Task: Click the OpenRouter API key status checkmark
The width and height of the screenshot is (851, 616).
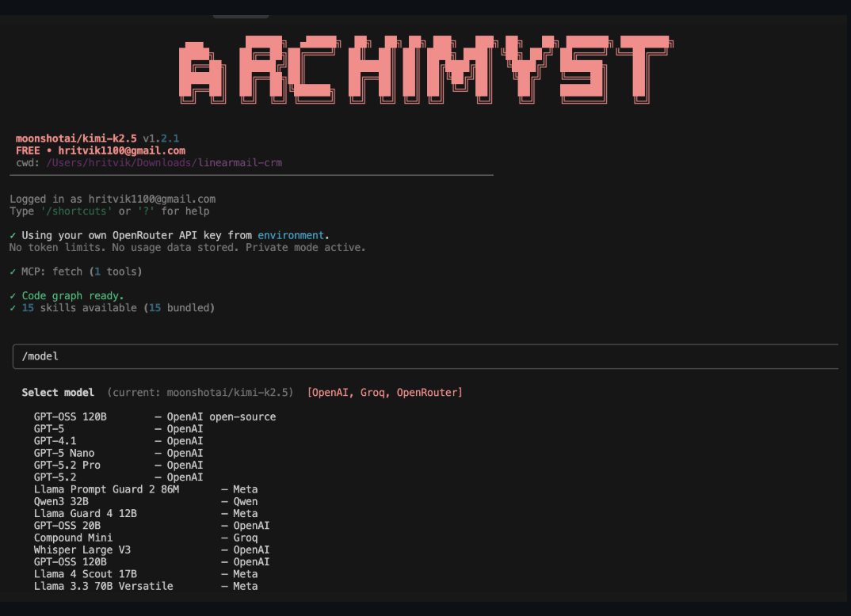Action: 12,235
